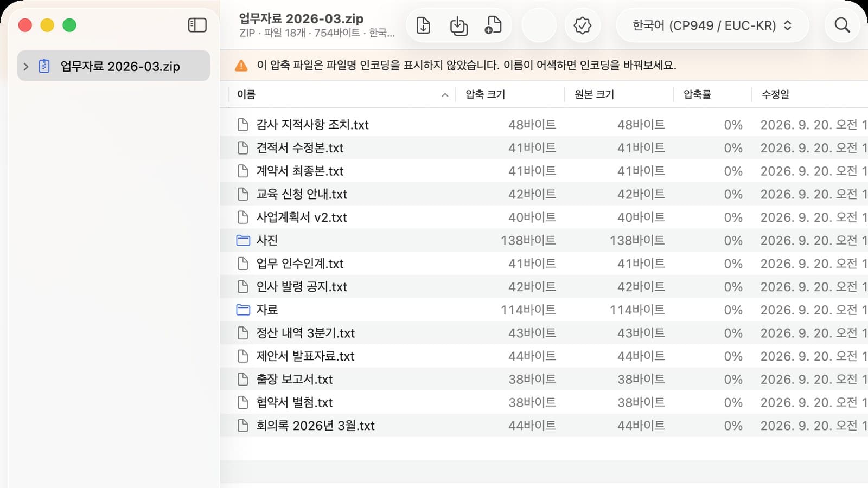Screen dimensions: 868x488
Task: Click file icon of 인사 발령 공지.txt
Action: pos(243,286)
